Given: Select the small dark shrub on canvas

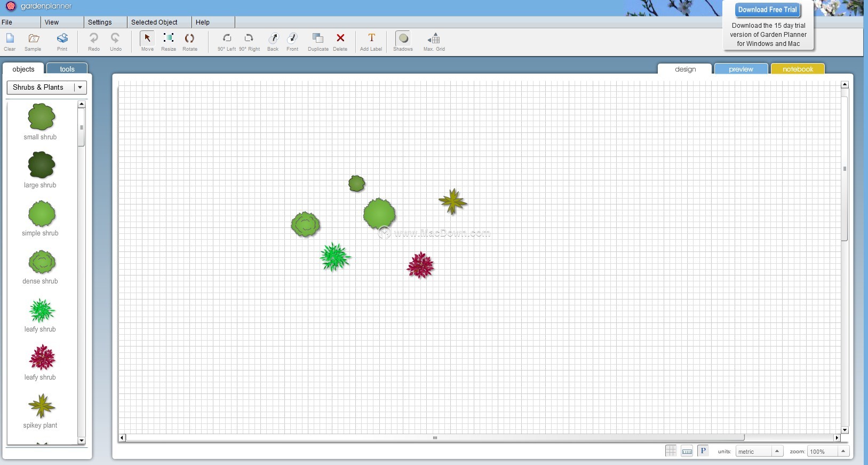Looking at the screenshot, I should pos(357,184).
